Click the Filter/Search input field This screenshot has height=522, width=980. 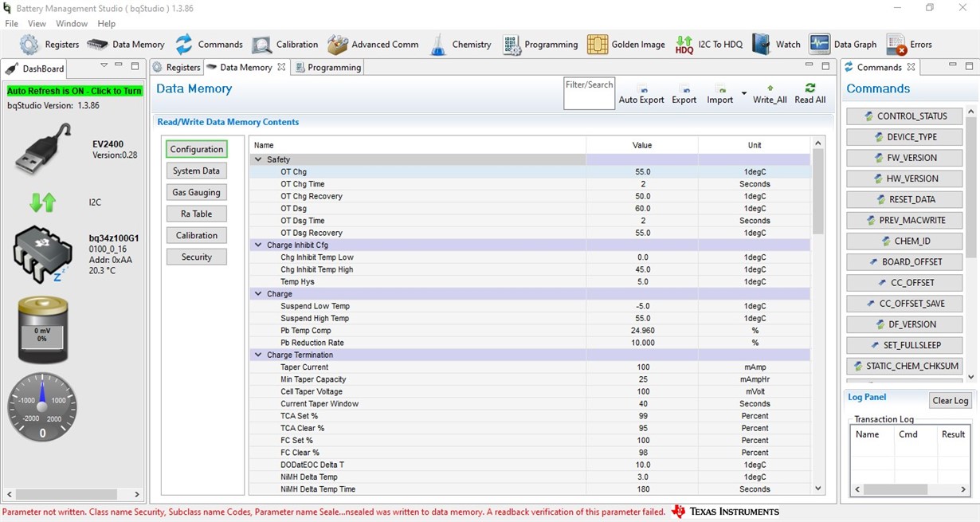[x=589, y=93]
